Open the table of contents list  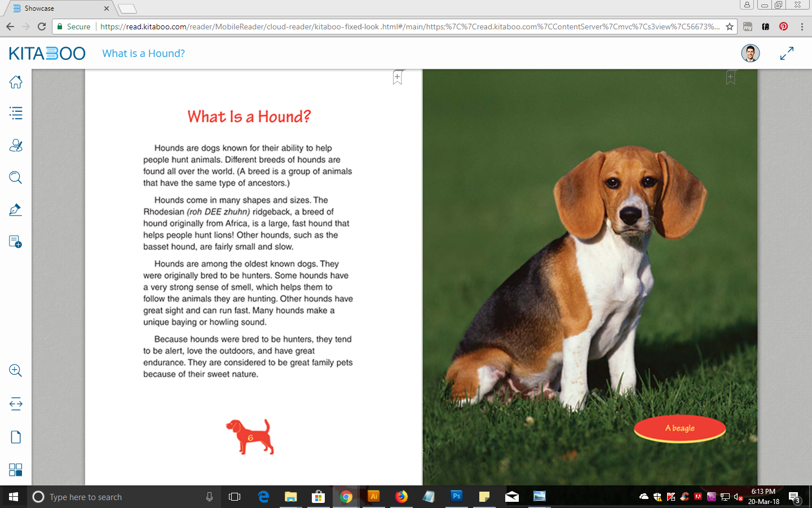click(16, 113)
